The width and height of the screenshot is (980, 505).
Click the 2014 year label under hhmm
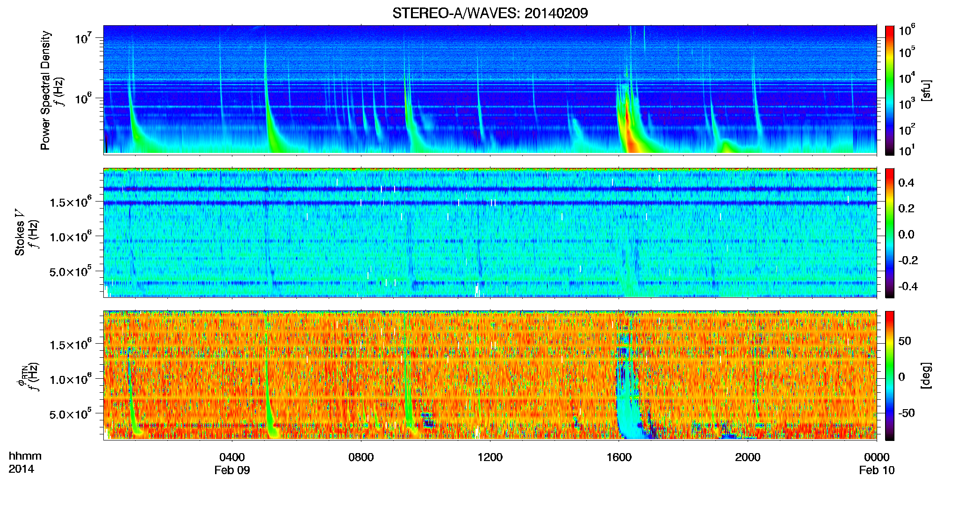(x=21, y=469)
